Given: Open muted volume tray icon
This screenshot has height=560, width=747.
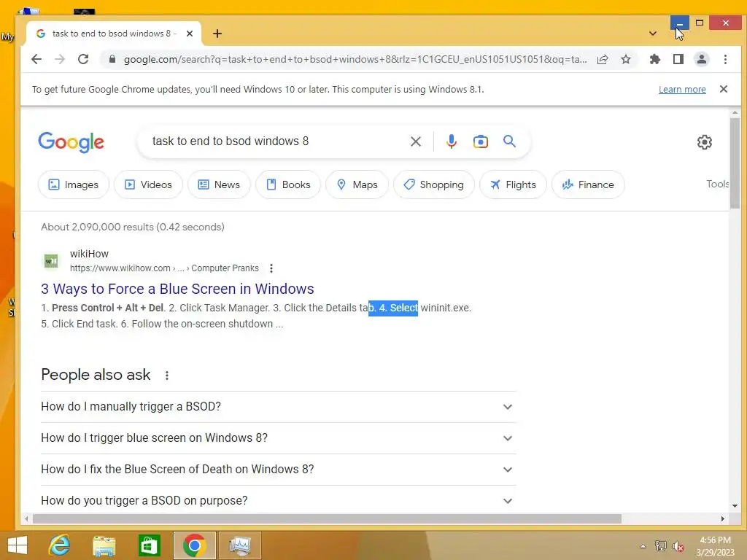Looking at the screenshot, I should [678, 546].
